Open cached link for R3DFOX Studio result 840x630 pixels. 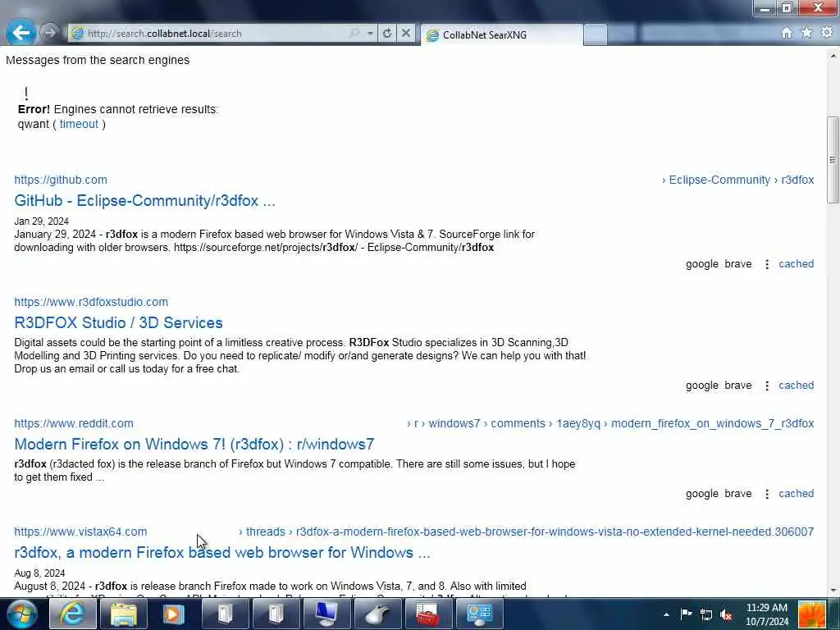pos(796,386)
